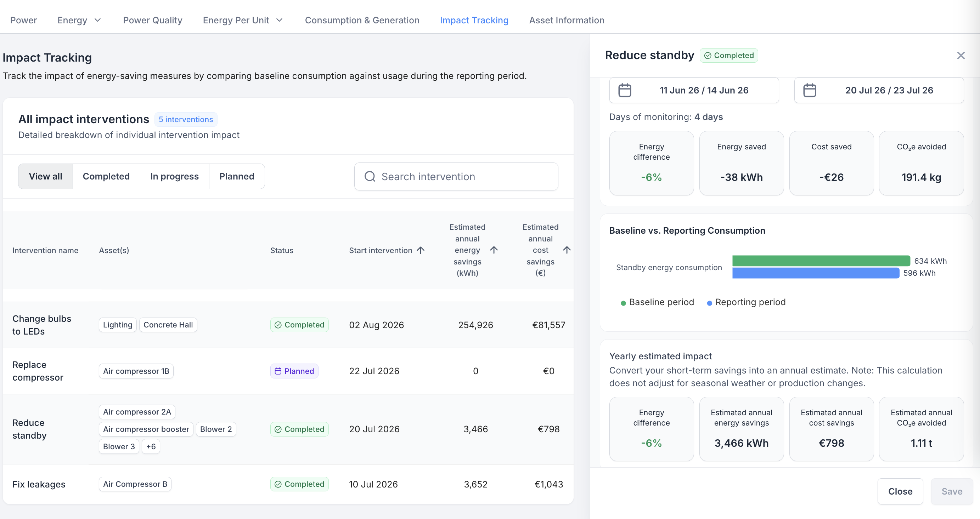Open the Asset Information tab
Screen dimensions: 980x519
(567, 20)
